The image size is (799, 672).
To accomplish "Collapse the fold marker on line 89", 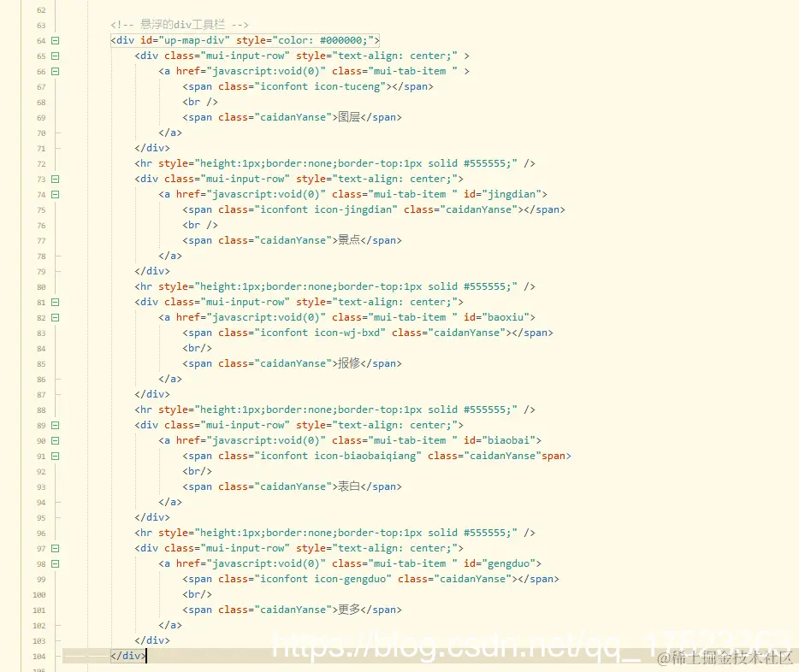I will (56, 426).
